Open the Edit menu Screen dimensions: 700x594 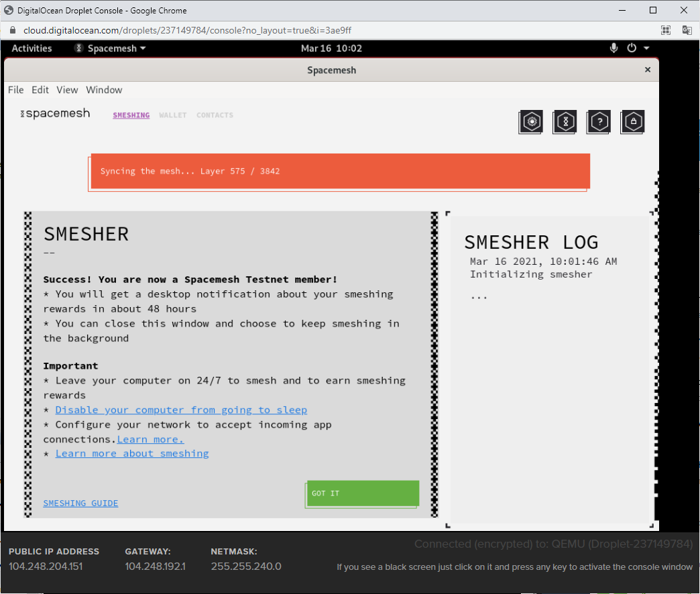pyautogui.click(x=40, y=90)
